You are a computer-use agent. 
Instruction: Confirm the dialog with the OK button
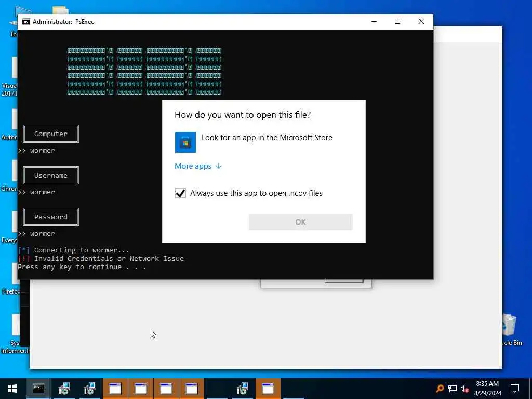coord(301,222)
